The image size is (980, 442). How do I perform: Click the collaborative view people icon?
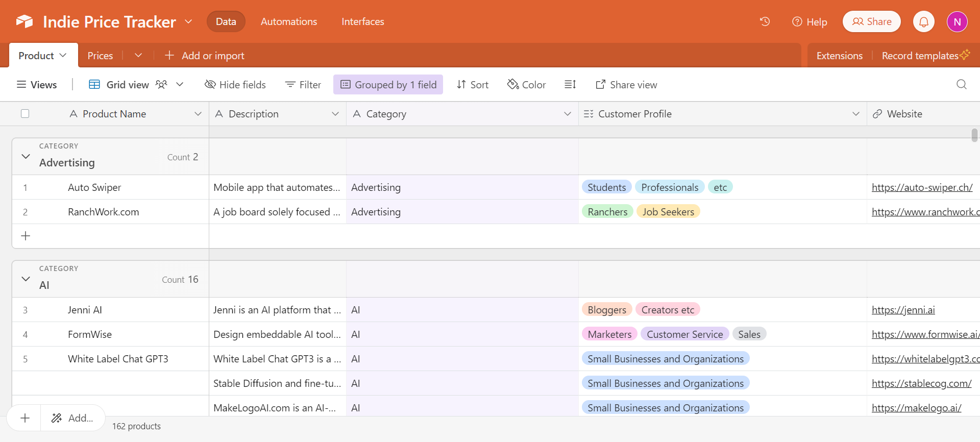point(161,84)
